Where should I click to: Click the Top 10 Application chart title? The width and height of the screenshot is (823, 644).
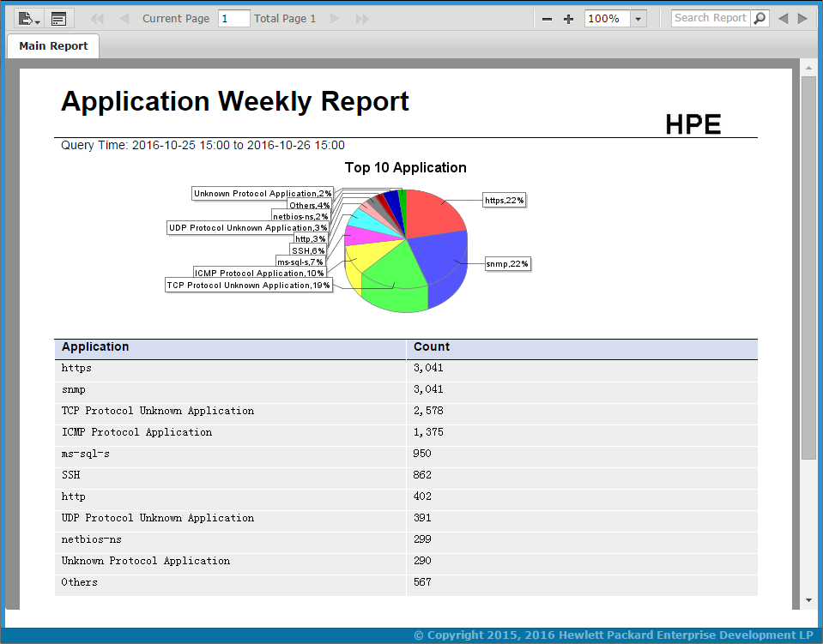(405, 168)
